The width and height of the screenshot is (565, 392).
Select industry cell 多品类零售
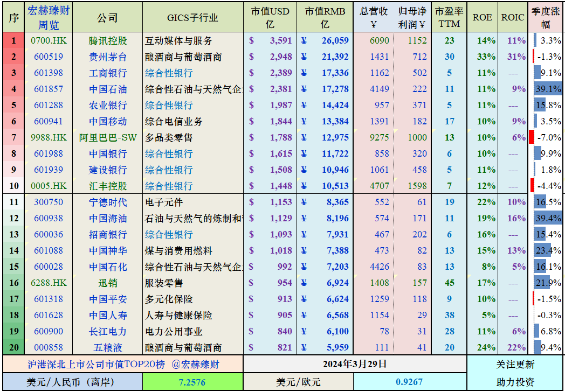point(193,137)
